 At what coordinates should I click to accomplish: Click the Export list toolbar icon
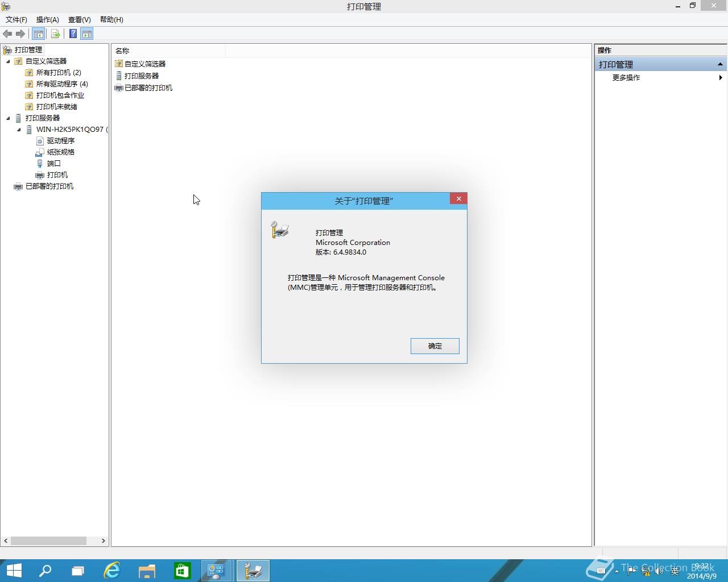point(56,34)
